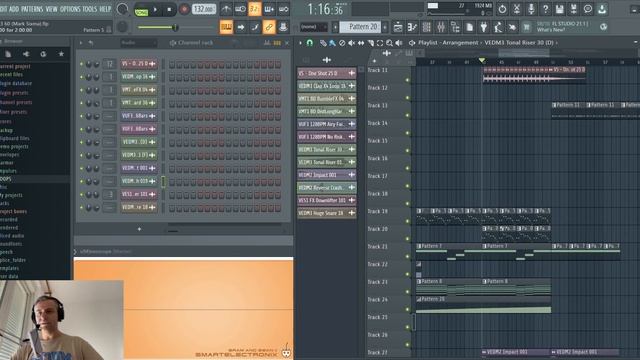
Task: Toggle the typing keyboard to piano icon
Action: (x=226, y=27)
